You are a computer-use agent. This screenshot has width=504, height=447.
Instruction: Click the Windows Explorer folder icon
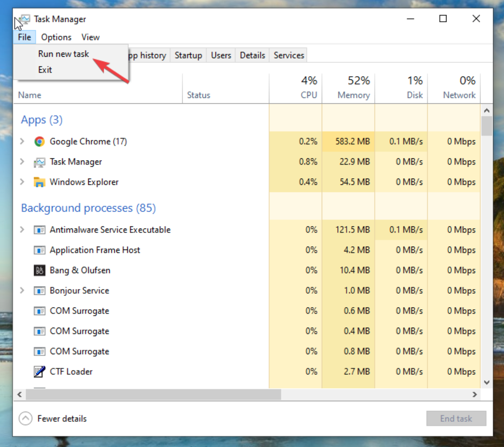coord(39,182)
